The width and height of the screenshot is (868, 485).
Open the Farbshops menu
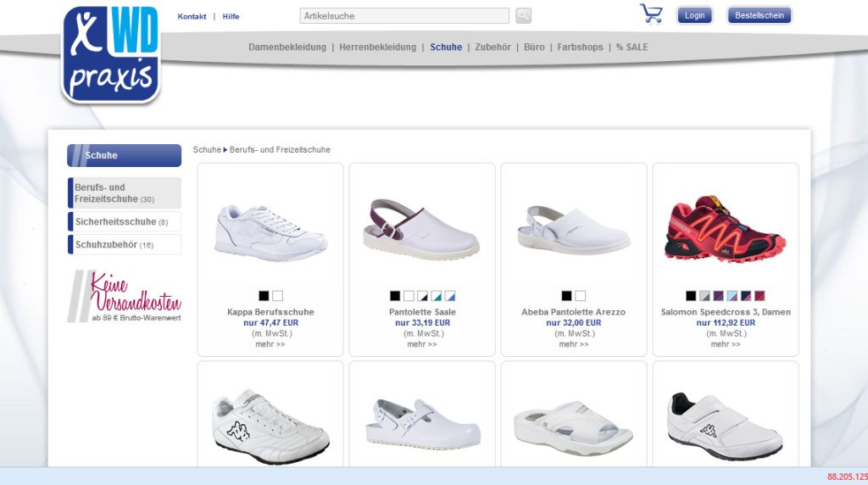tap(580, 47)
